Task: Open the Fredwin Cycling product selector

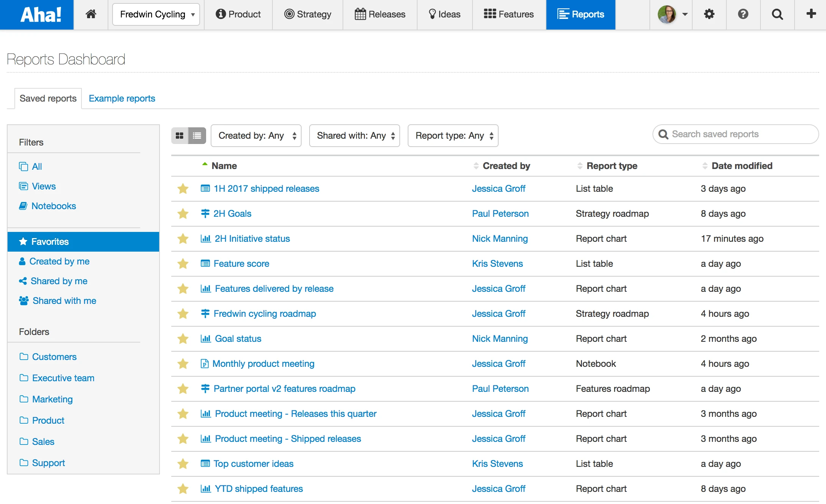Action: coord(156,14)
